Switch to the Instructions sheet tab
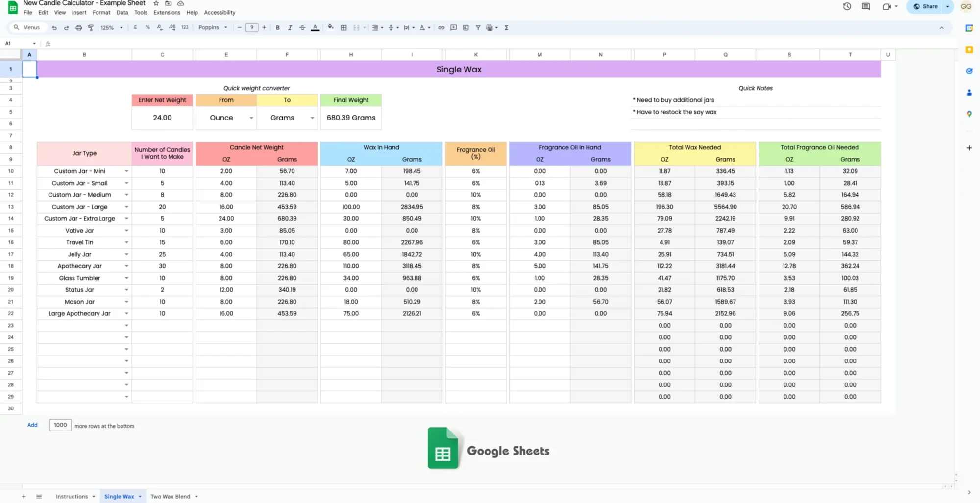Viewport: 980px width, 503px height. tap(72, 497)
